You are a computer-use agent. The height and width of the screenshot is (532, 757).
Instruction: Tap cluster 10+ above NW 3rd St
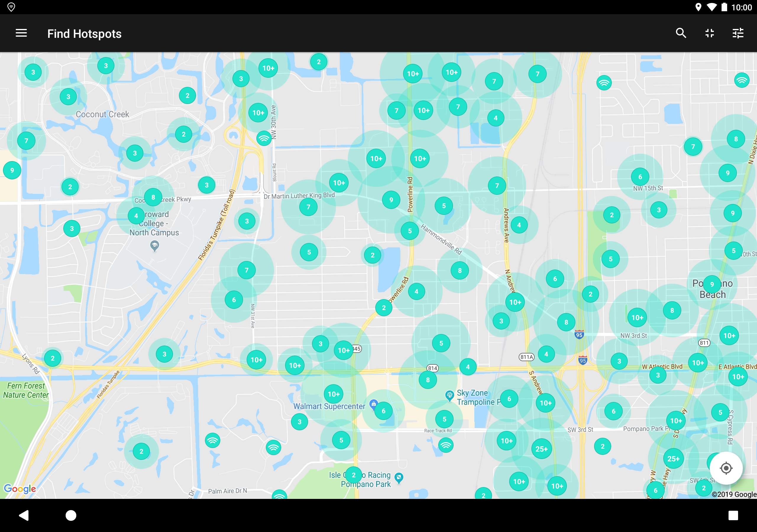tap(637, 318)
